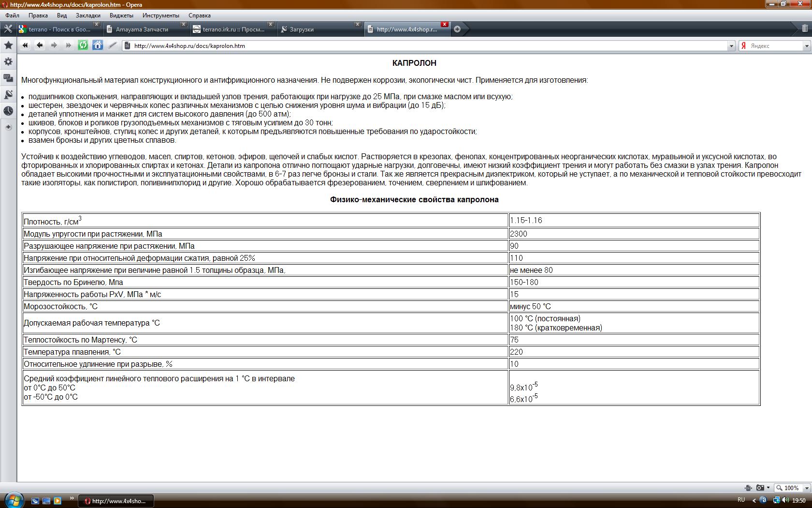This screenshot has height=508, width=812.
Task: Click the Rewind navigation icon
Action: pyautogui.click(x=25, y=45)
